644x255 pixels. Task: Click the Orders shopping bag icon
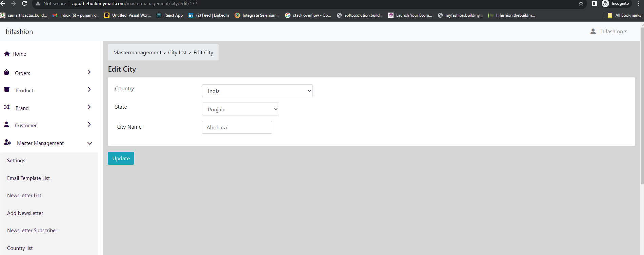(x=6, y=72)
